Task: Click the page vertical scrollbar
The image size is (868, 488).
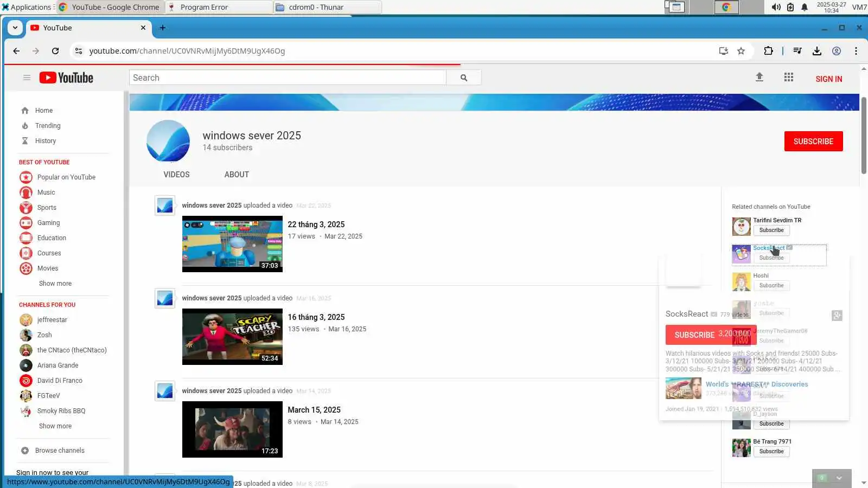Action: [x=864, y=136]
